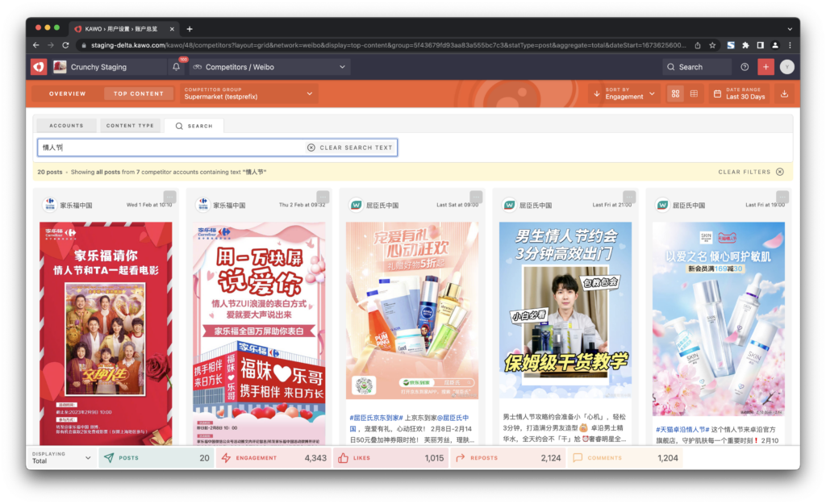The image size is (826, 504).
Task: Click the browser share icon
Action: 698,45
